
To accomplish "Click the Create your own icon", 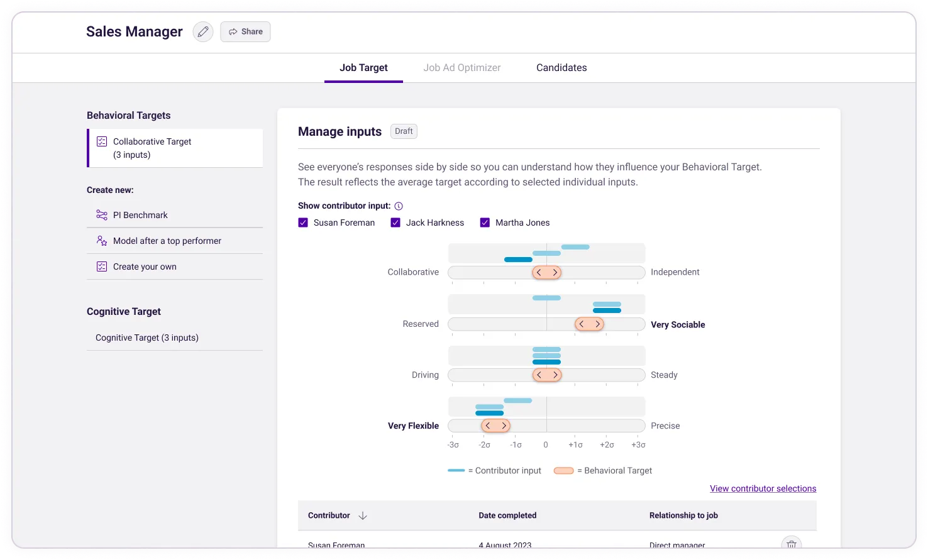I will pos(102,266).
